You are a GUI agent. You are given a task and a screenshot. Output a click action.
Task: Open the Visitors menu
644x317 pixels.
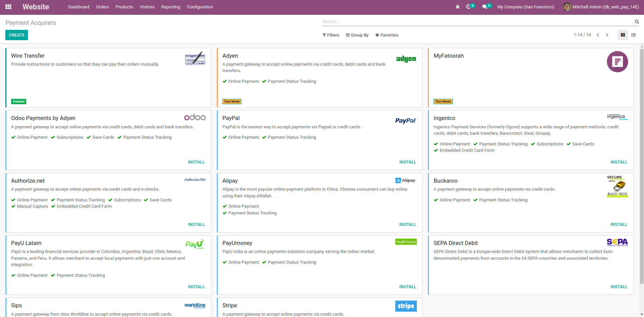pos(147,7)
